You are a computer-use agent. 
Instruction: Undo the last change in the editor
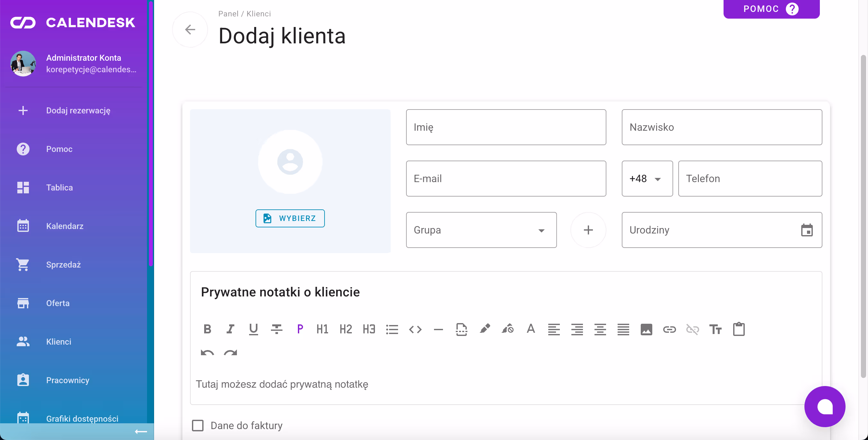tap(208, 353)
